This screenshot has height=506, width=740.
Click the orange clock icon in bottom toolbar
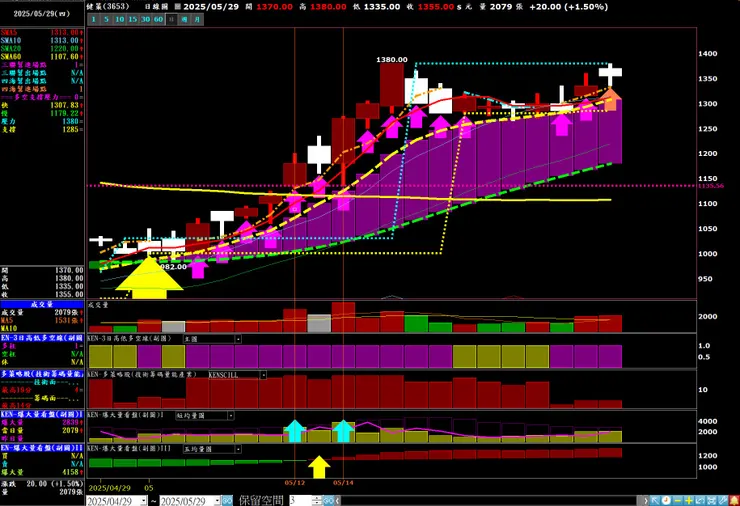click(666, 501)
